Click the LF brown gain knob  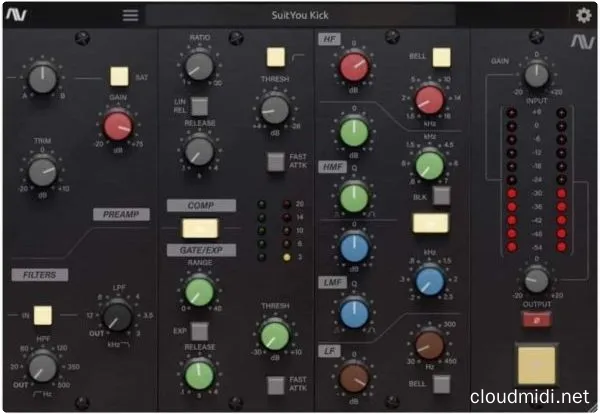click(354, 379)
